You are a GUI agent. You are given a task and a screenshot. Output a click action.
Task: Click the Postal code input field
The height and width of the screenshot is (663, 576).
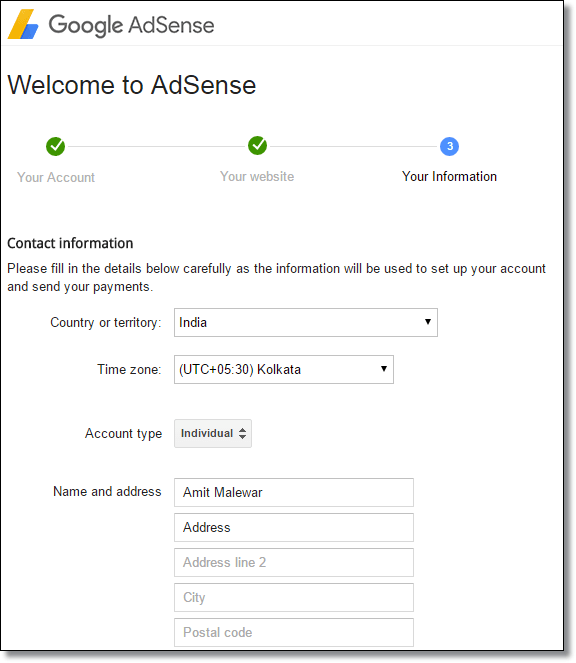(294, 633)
